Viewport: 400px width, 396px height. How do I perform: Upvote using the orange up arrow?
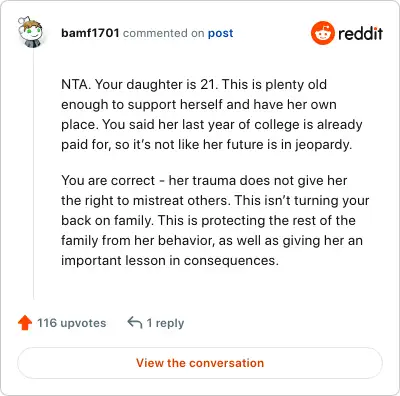[25, 323]
